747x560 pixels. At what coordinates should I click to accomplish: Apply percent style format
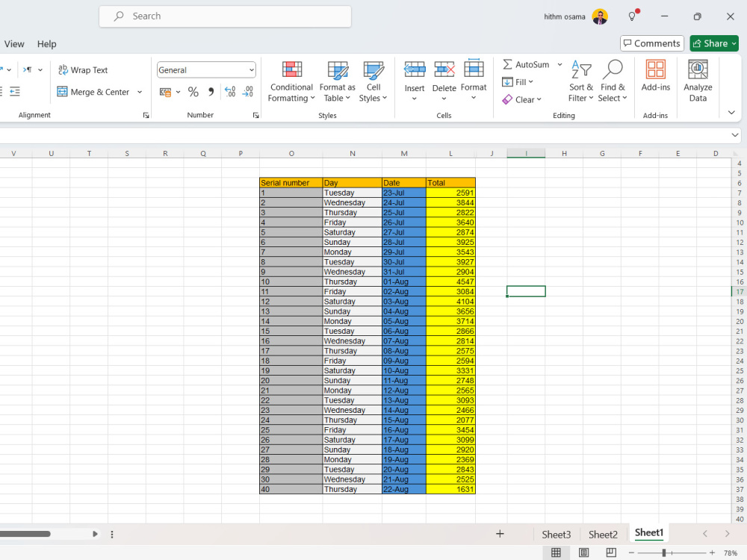click(193, 91)
